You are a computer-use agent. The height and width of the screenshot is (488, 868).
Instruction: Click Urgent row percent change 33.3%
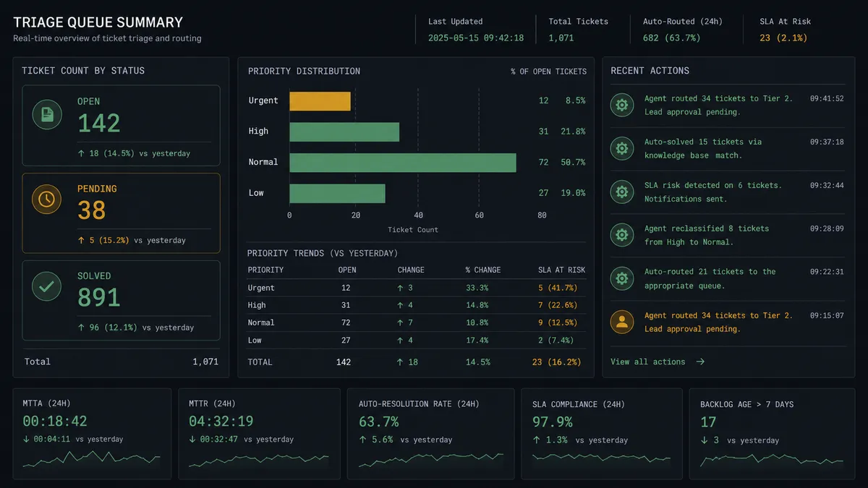click(477, 288)
